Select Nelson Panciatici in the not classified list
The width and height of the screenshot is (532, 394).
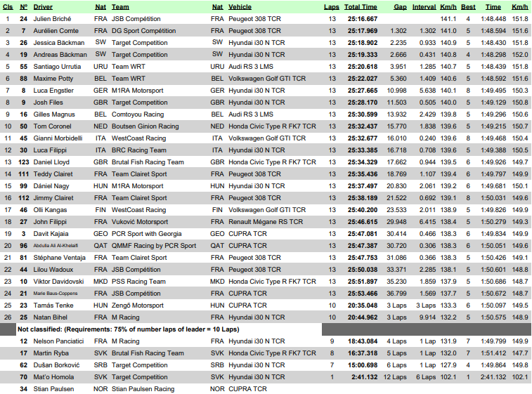[59, 341]
